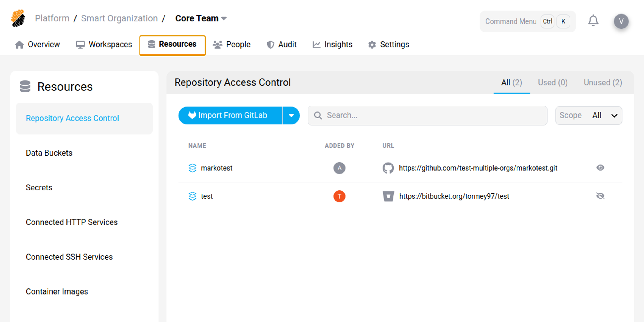The height and width of the screenshot is (322, 644).
Task: Click the company logo in the top left
Action: 18,18
